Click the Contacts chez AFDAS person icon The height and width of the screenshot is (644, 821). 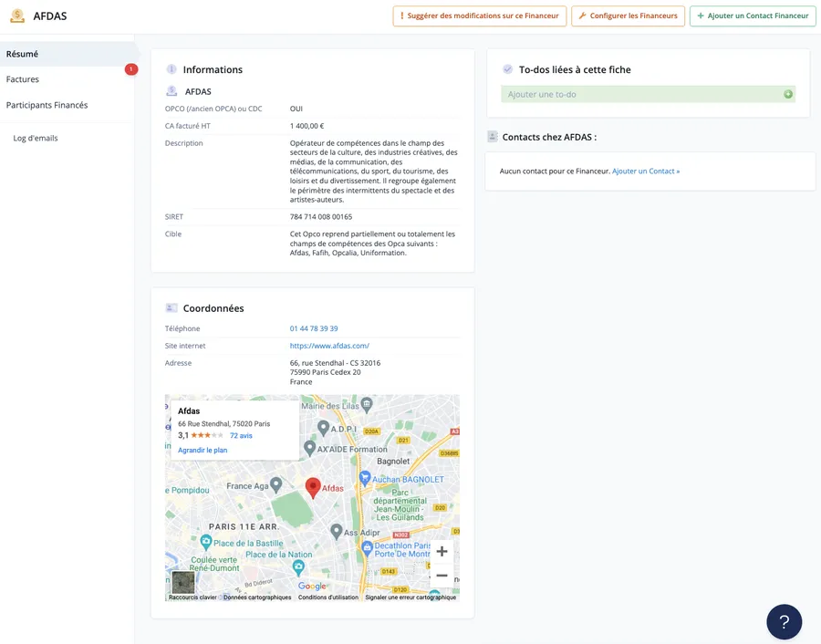click(x=493, y=137)
